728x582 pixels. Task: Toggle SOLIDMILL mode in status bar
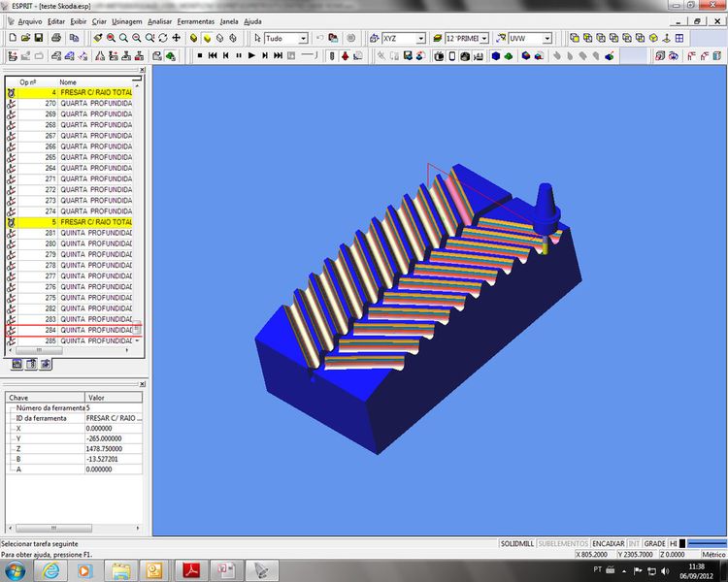click(516, 543)
